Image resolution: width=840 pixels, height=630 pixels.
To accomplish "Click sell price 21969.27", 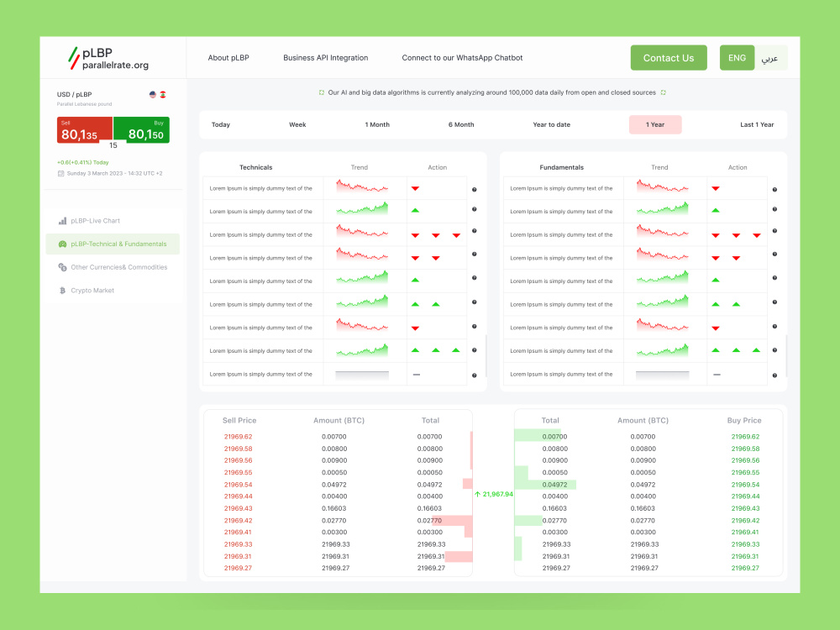I will (238, 569).
